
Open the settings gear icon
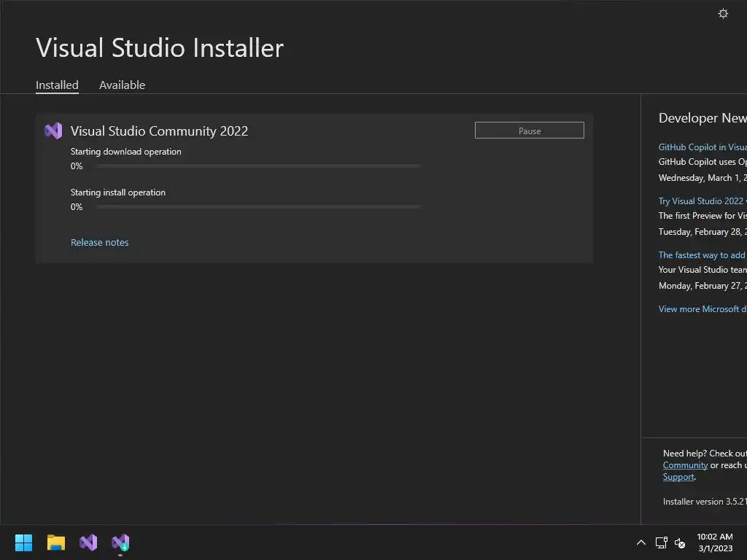click(723, 13)
